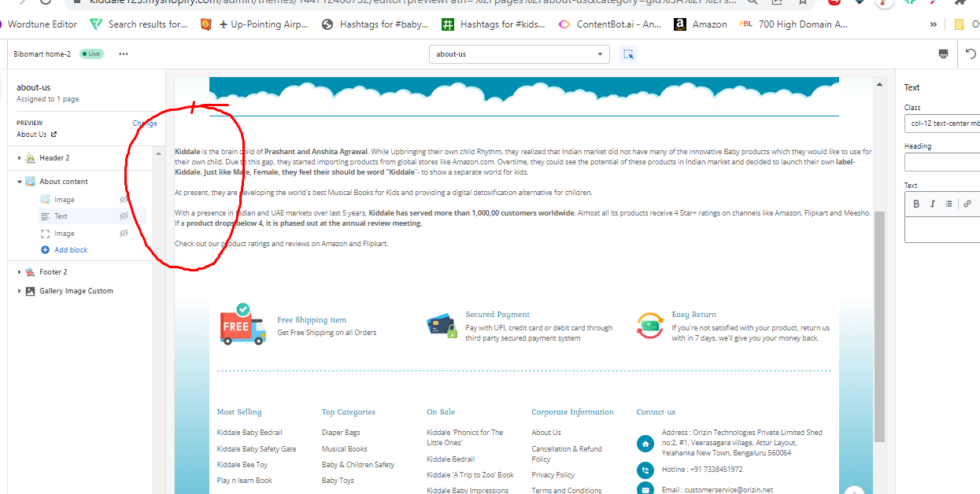Open Cancellation & Refund Policy link
This screenshot has width=980, height=494.
(567, 454)
